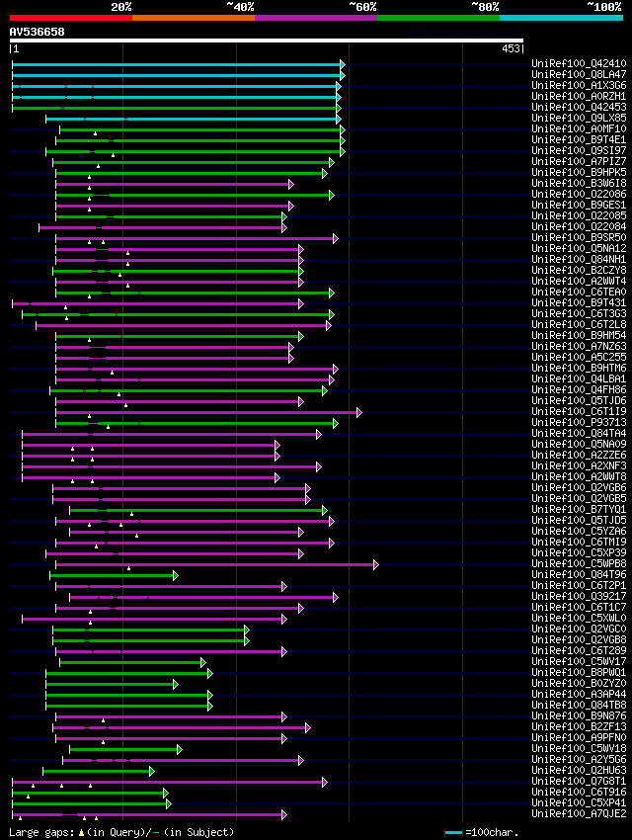
Task: Click the arrowhead ending UniRef100_B8PWQ1 alignment
Action: click(210, 673)
